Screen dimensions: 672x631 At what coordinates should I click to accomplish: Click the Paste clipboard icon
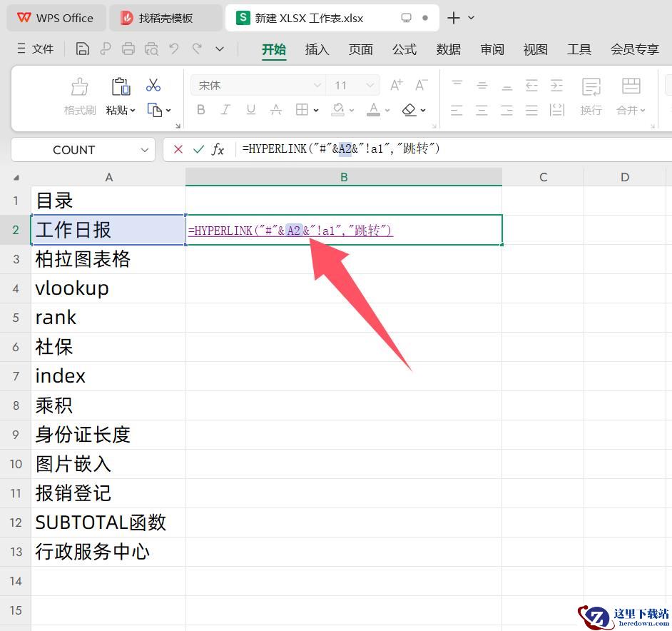point(121,86)
